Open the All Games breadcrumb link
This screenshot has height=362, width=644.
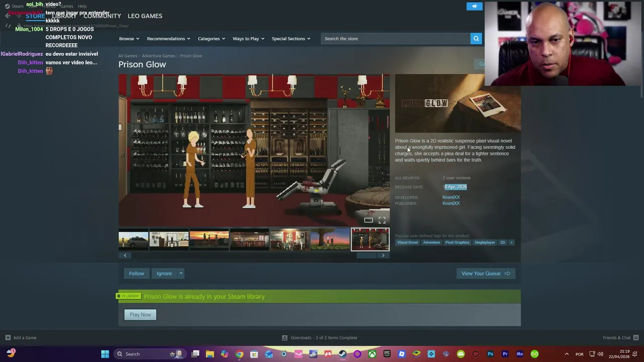tap(128, 56)
